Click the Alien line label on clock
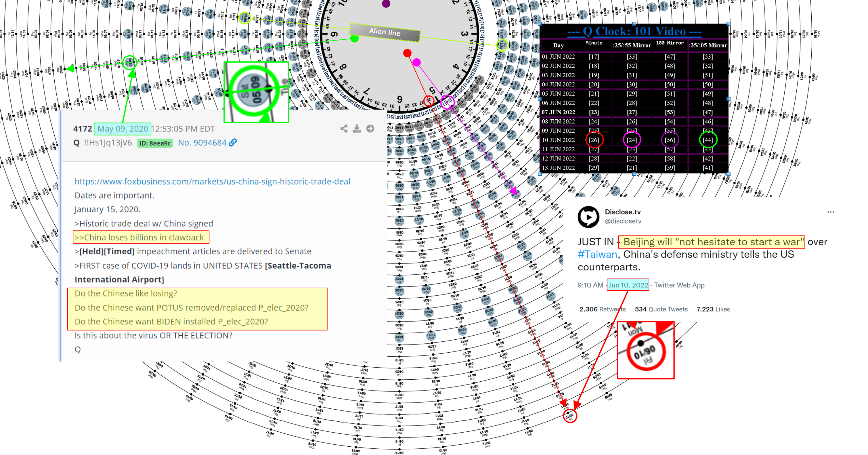This screenshot has height=455, width=868. point(385,32)
